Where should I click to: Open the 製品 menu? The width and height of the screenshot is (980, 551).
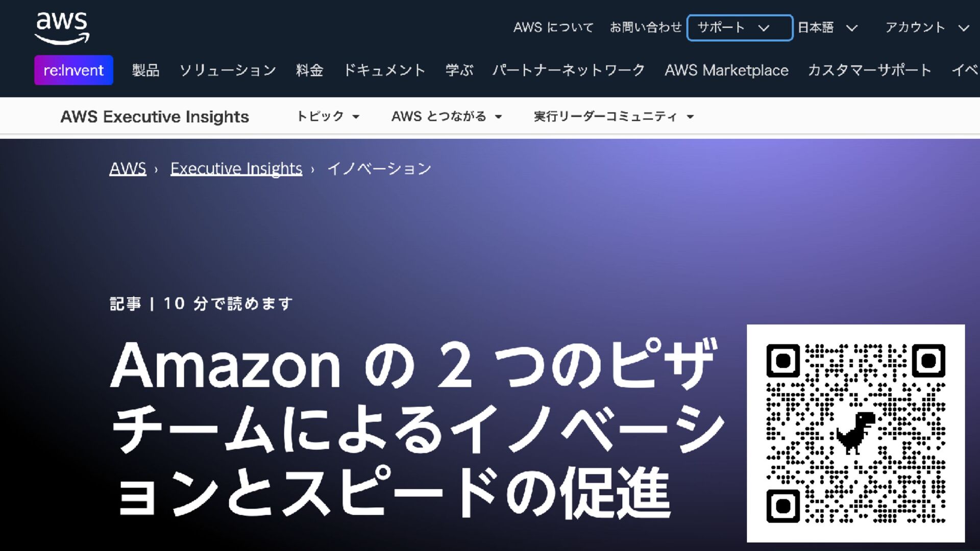(145, 70)
